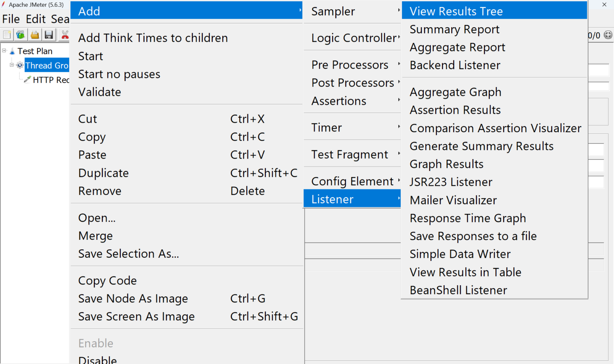The image size is (614, 364).
Task: Collapse the Thread Group tree node
Action: (12, 65)
